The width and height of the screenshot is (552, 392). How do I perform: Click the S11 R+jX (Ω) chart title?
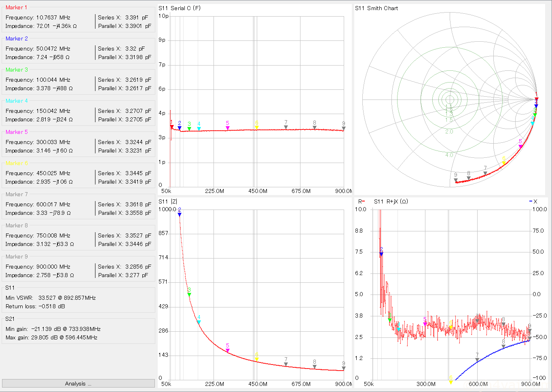click(391, 201)
